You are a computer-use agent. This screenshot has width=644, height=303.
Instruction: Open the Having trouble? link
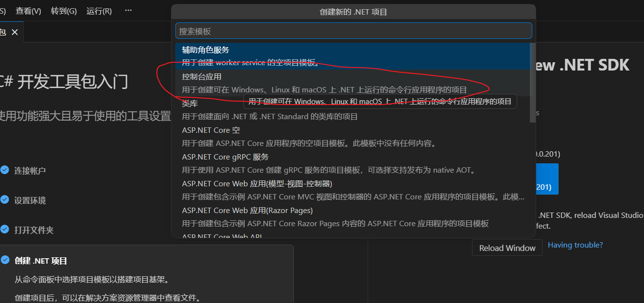coord(575,245)
